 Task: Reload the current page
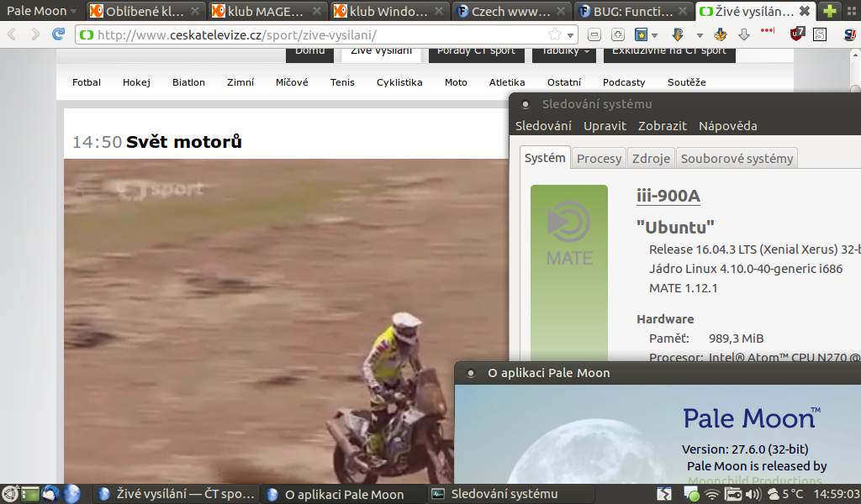pos(58,34)
